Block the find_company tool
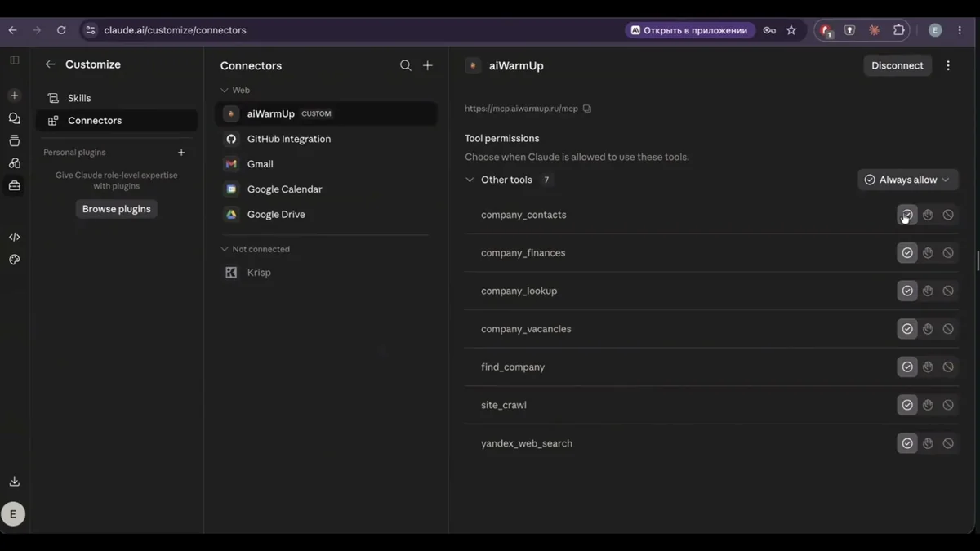The height and width of the screenshot is (551, 980). [948, 367]
